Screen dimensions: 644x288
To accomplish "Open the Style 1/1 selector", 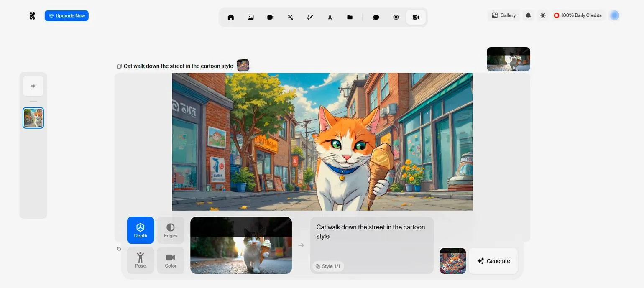I will click(x=328, y=266).
